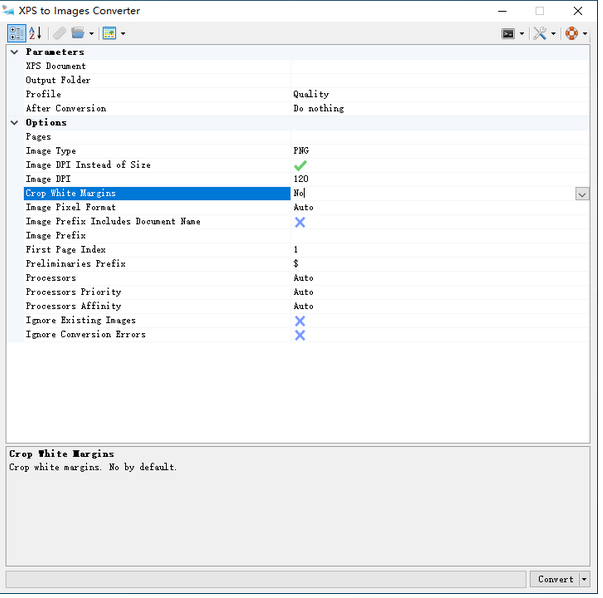Open the wrench tools settings icon
This screenshot has width=603, height=598.
(540, 33)
